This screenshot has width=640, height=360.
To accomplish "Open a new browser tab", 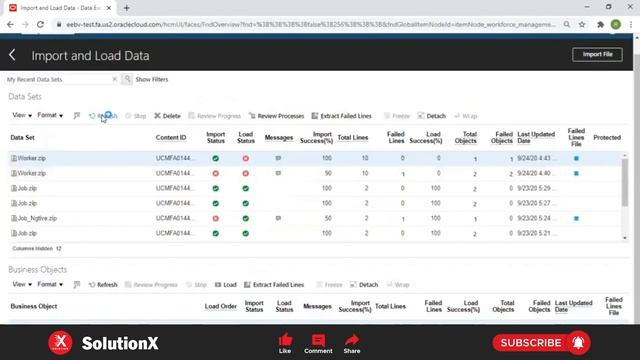I will coord(127,8).
